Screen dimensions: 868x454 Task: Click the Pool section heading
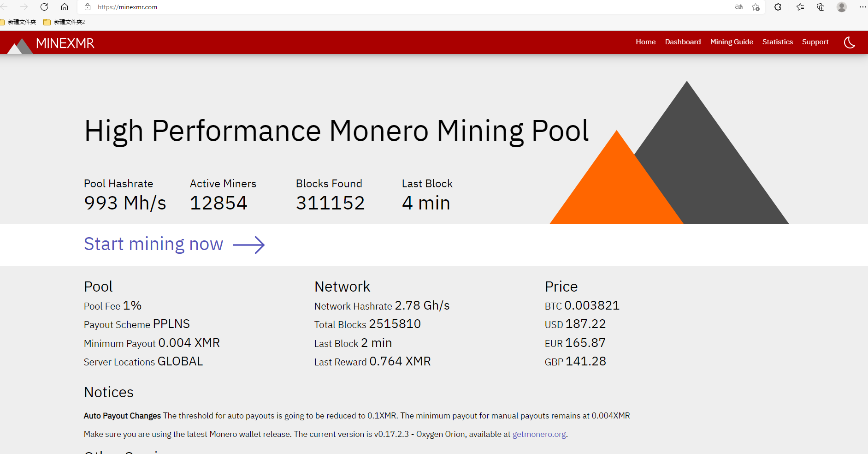pyautogui.click(x=98, y=287)
